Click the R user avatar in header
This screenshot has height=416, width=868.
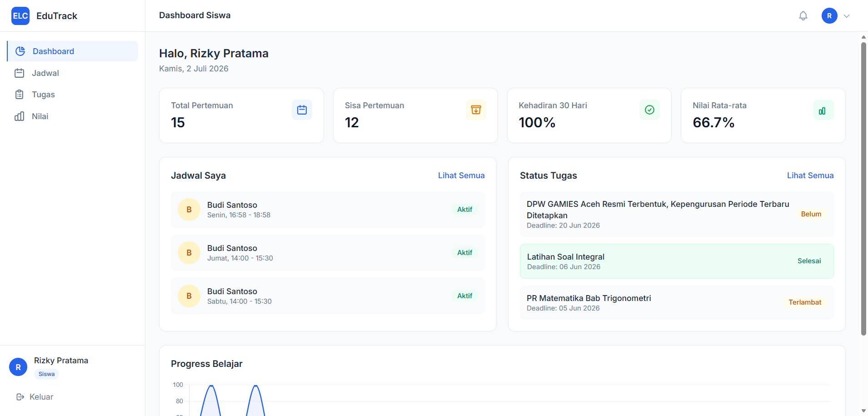(829, 16)
